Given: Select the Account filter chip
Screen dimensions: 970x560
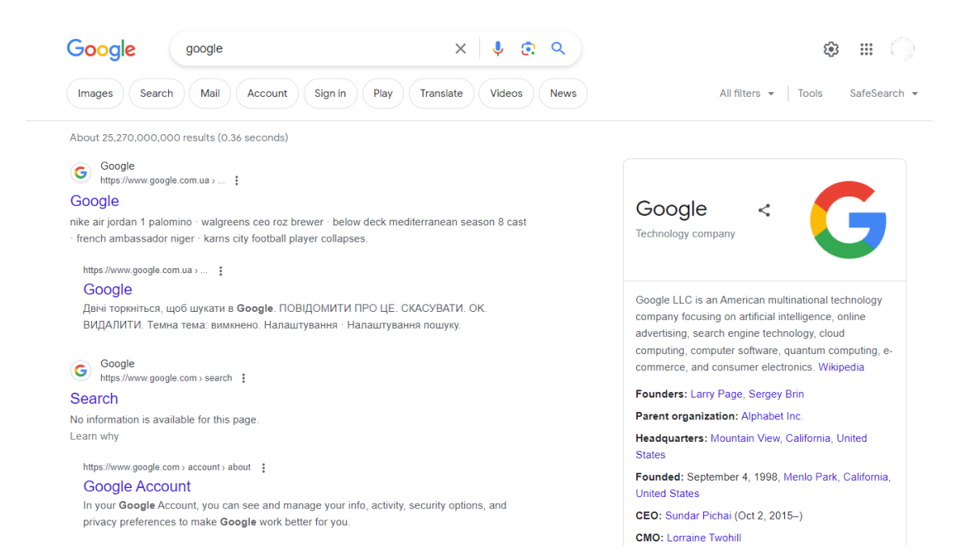Looking at the screenshot, I should 268,93.
